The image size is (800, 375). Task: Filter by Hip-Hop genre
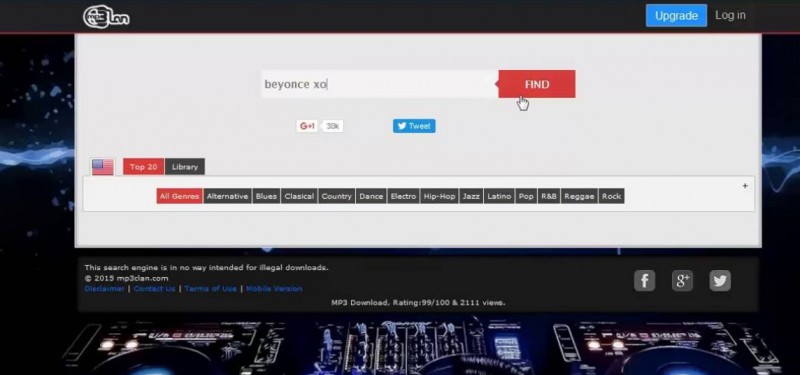[x=439, y=196]
